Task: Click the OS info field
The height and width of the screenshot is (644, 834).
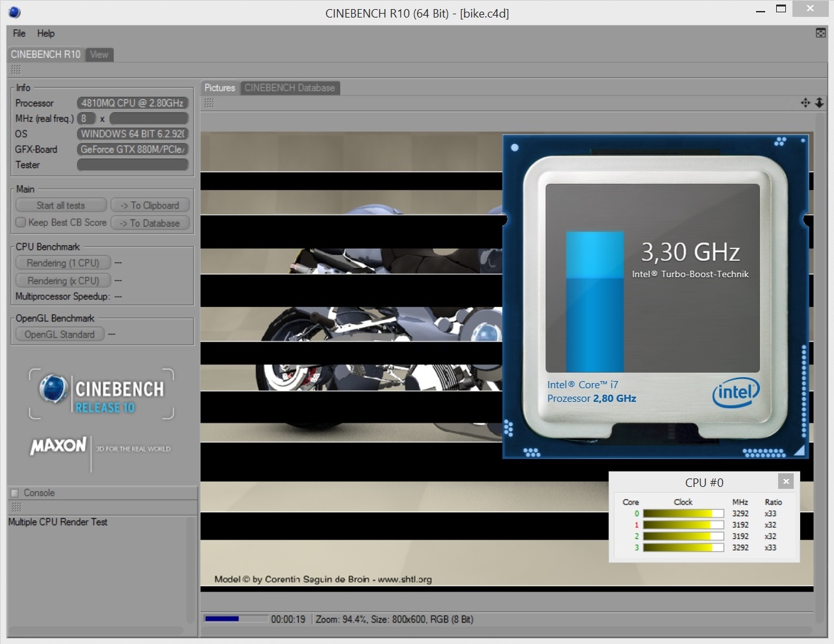Action: tap(133, 134)
